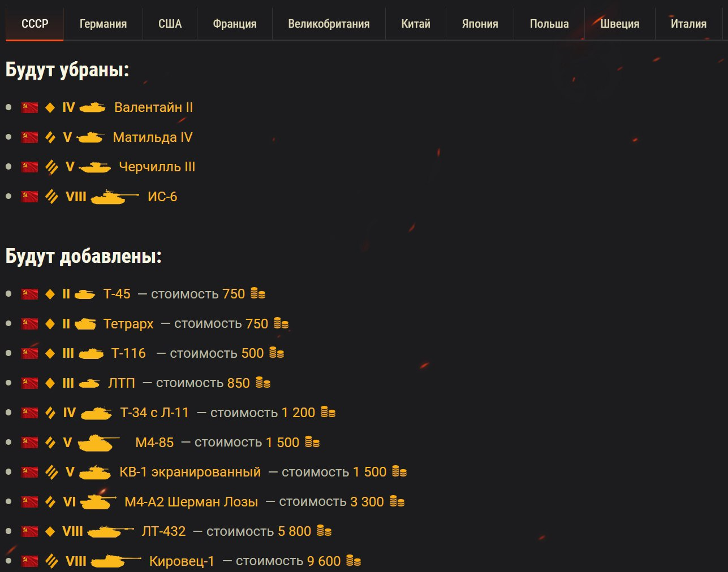This screenshot has width=728, height=572.
Task: Select the Великобритания tab
Action: pyautogui.click(x=329, y=24)
